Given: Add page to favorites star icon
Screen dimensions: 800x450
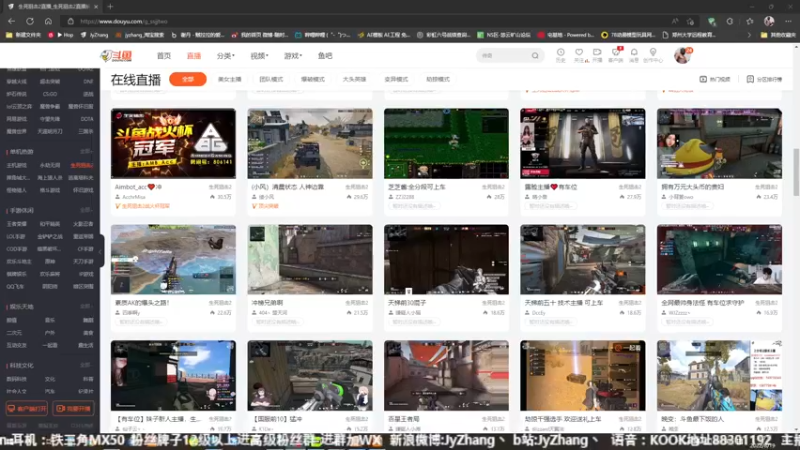Looking at the screenshot, I should coord(690,21).
